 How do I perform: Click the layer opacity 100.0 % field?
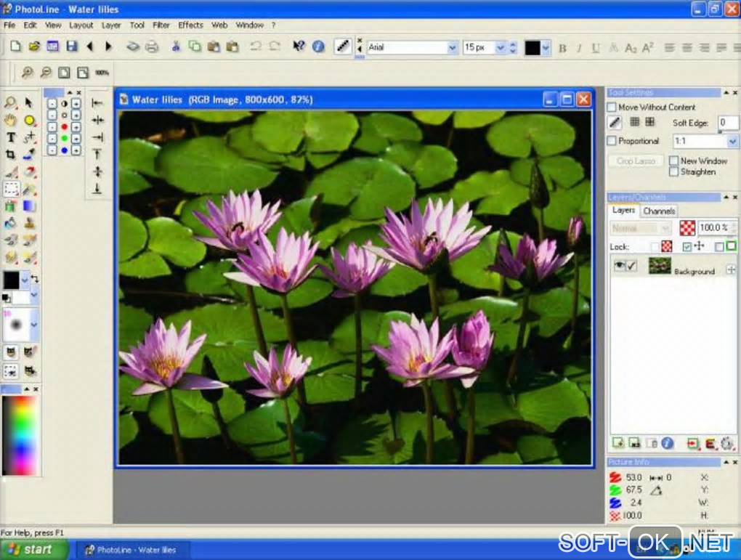[x=714, y=228]
